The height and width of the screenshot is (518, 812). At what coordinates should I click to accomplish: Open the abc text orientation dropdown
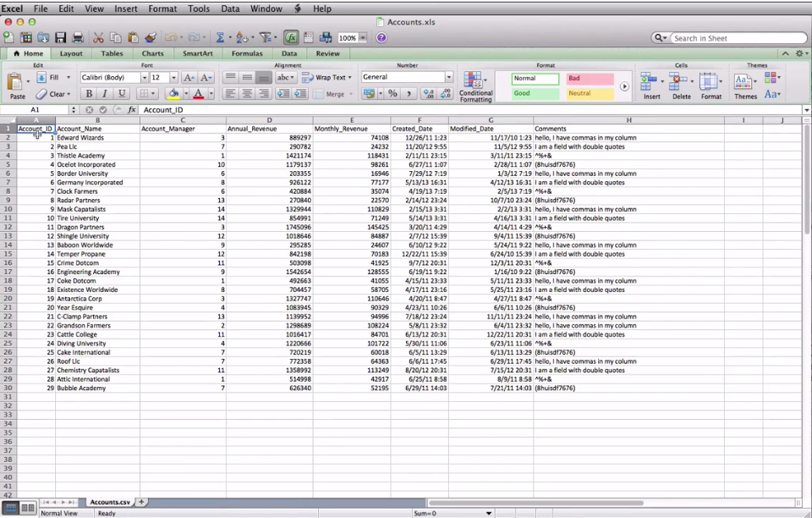coord(285,77)
